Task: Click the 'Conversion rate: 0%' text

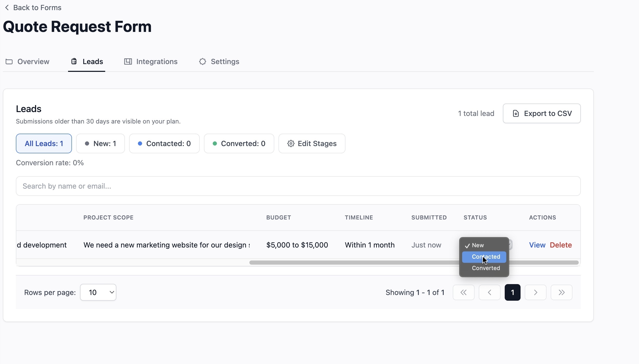Action: pyautogui.click(x=50, y=163)
